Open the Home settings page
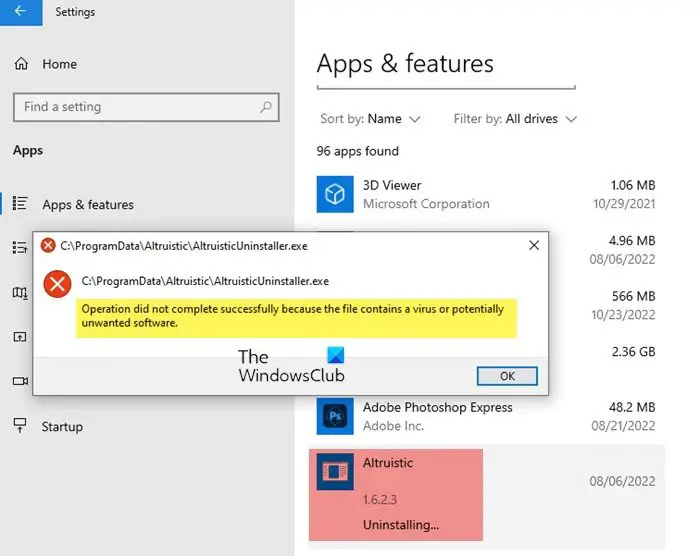The image size is (700, 556). click(x=46, y=64)
